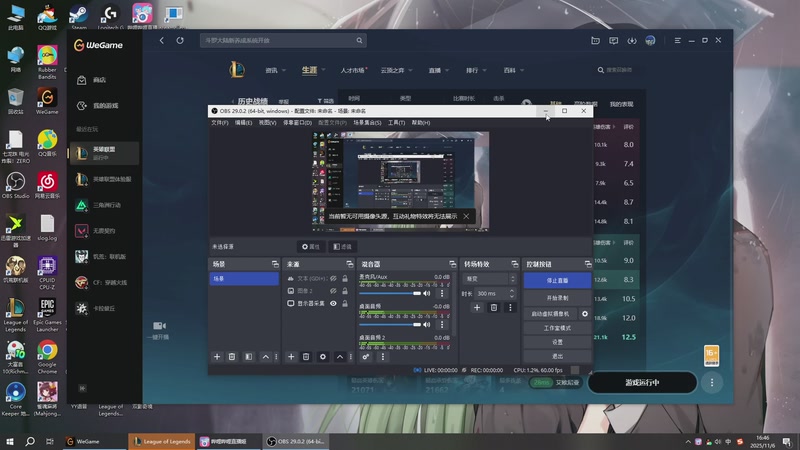Screen dimensions: 800x450
Task: Adjust Mic/Aux volume slider
Action: [x=390, y=293]
